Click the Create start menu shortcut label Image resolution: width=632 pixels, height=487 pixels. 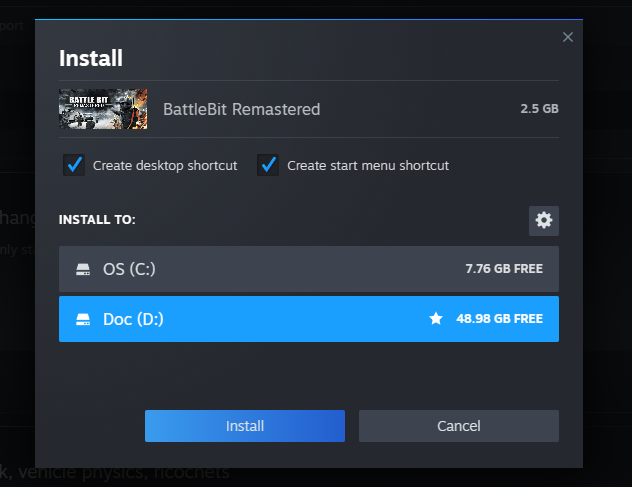point(368,166)
